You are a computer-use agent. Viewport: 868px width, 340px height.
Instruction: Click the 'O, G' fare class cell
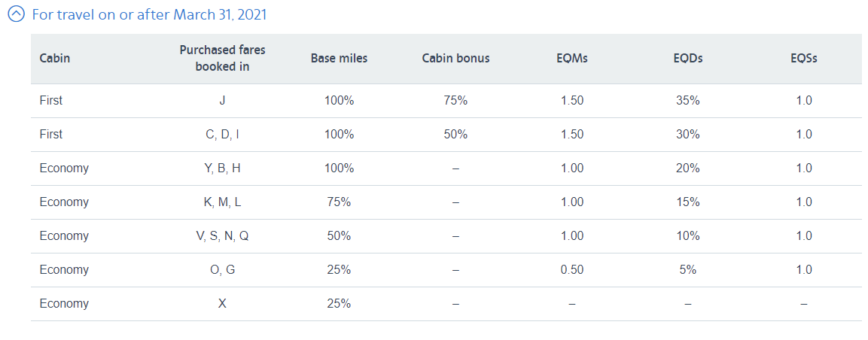(x=222, y=270)
